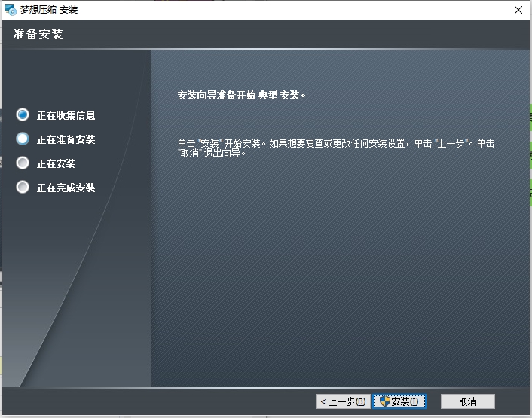Click the 安装(I) install button

[x=399, y=401]
